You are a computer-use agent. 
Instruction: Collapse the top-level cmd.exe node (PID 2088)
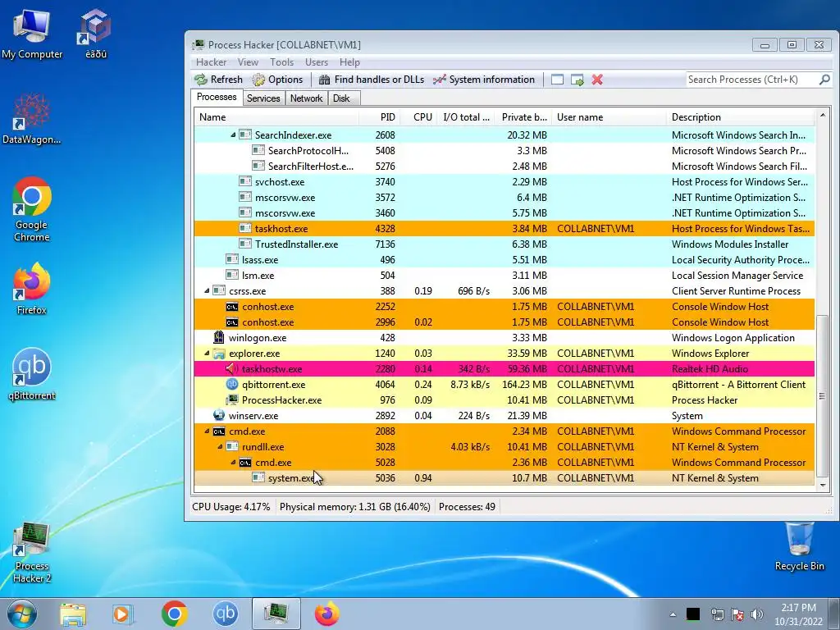coord(207,431)
